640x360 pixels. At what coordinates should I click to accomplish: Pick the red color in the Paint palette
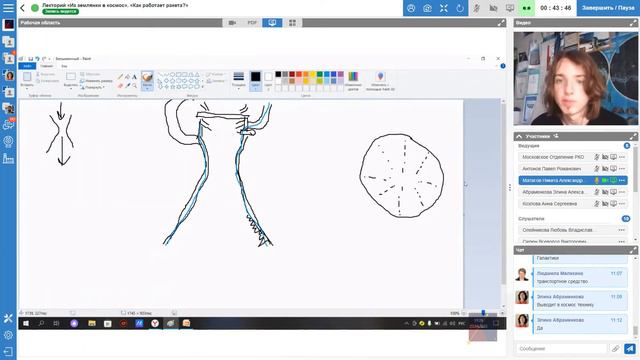tap(299, 74)
